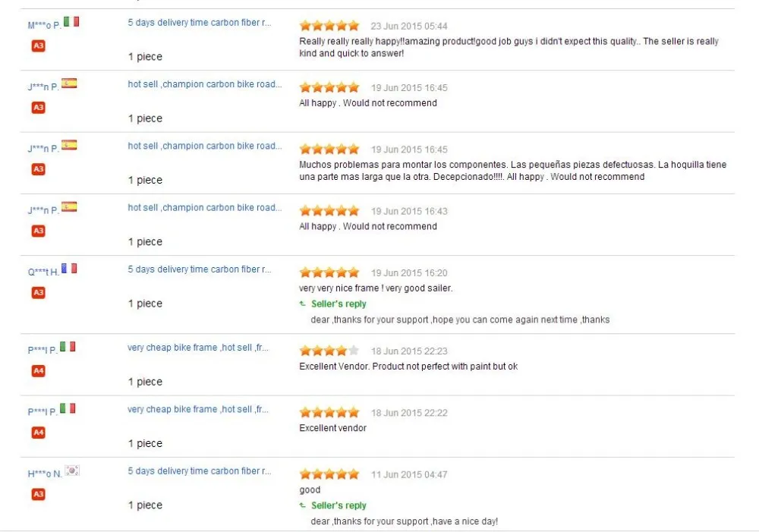Click the A3 badge under Q***t H.
The height and width of the screenshot is (532, 759).
(38, 293)
